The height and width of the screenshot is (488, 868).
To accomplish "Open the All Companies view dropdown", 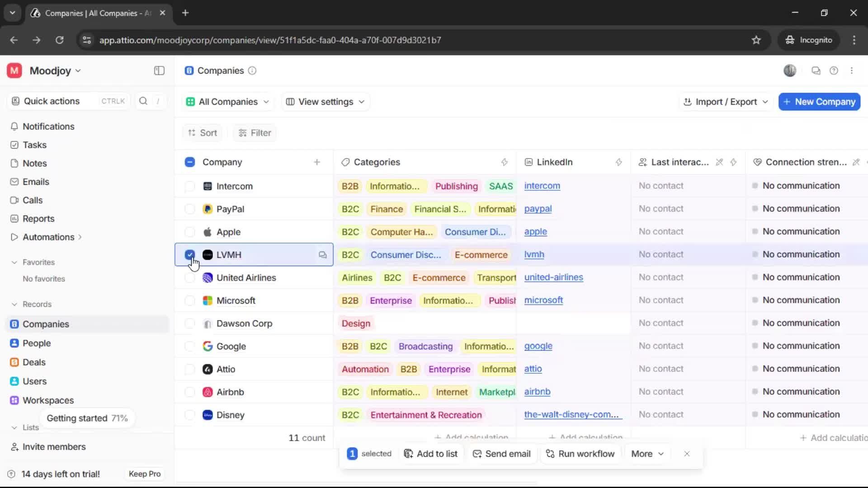I will 227,102.
